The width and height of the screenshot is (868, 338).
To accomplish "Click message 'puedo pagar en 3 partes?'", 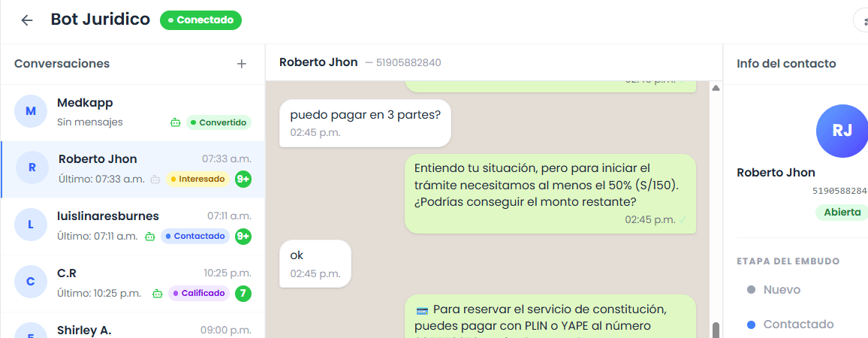I will pos(365,123).
